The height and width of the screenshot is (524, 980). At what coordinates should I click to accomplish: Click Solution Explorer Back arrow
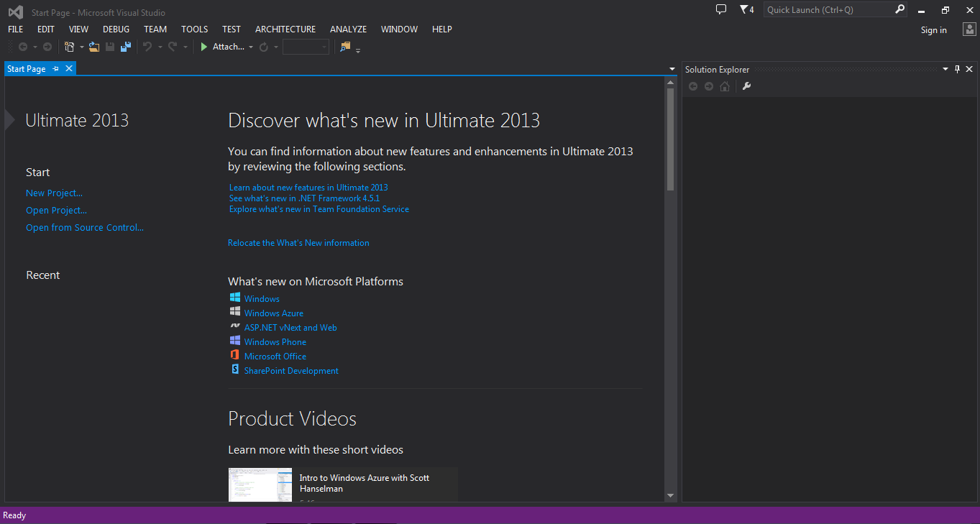693,86
